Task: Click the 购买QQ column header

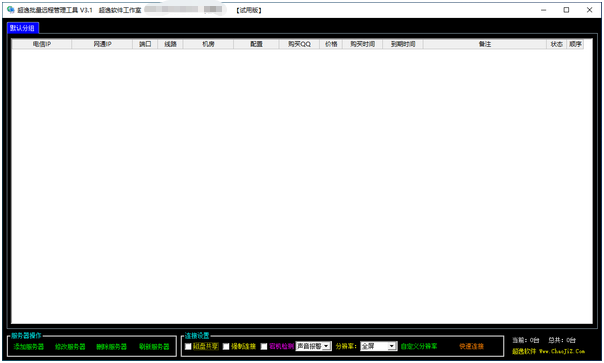Action: pyautogui.click(x=299, y=44)
